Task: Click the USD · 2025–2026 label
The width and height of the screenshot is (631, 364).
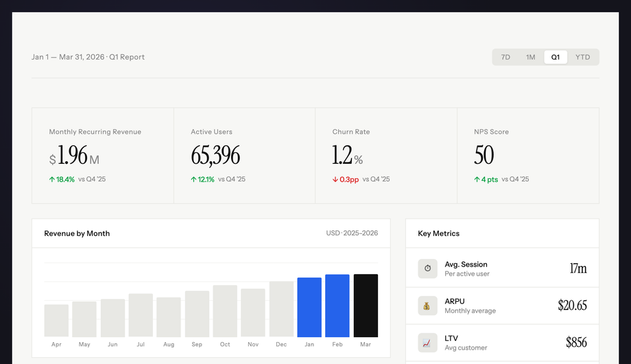Action: click(x=352, y=233)
